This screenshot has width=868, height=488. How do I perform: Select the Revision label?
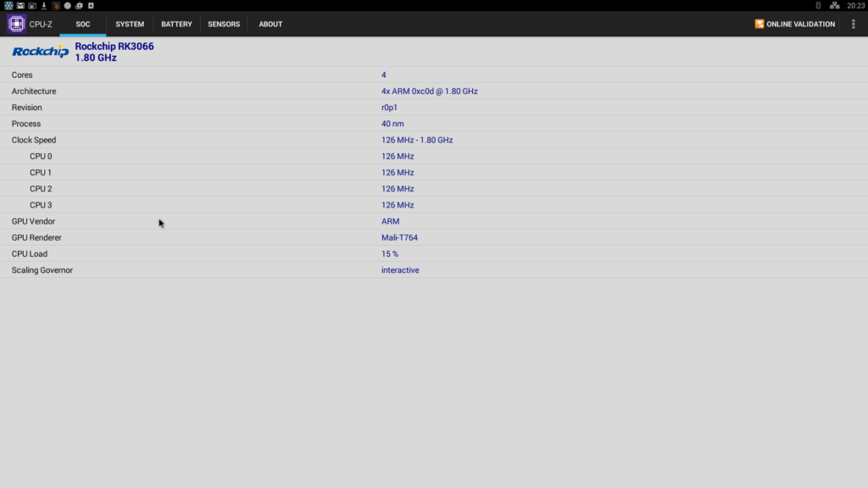26,108
